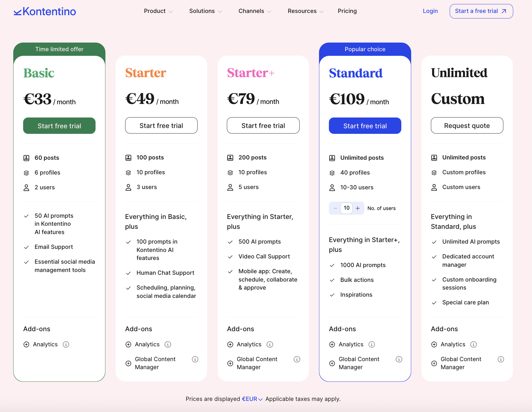Click plus icon for Unlimited Analytics add-on
Viewport: 532px width, 412px height.
pos(434,344)
